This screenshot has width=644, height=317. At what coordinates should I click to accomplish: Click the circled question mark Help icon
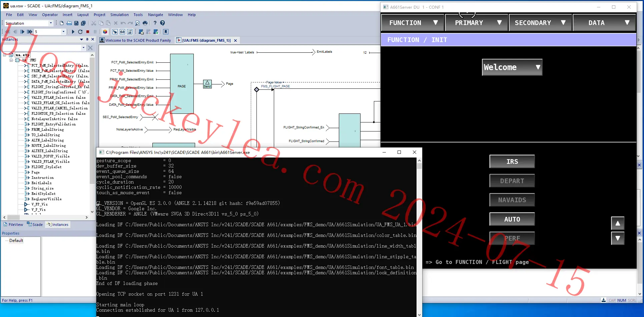click(162, 23)
